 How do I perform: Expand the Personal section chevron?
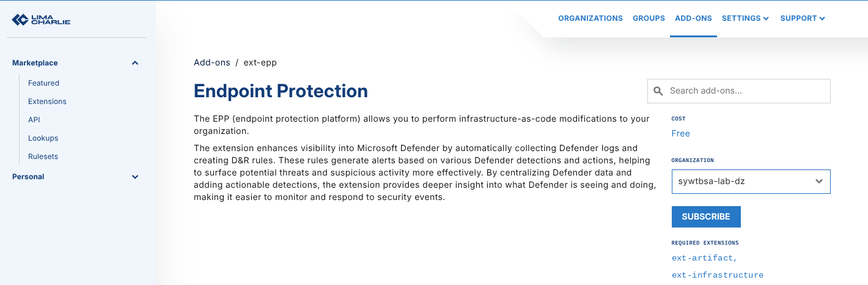point(135,177)
